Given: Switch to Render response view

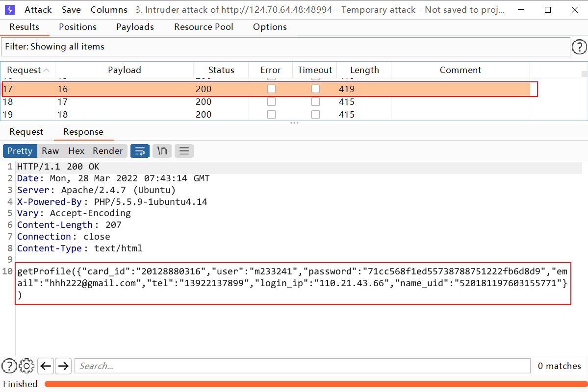Looking at the screenshot, I should (107, 151).
